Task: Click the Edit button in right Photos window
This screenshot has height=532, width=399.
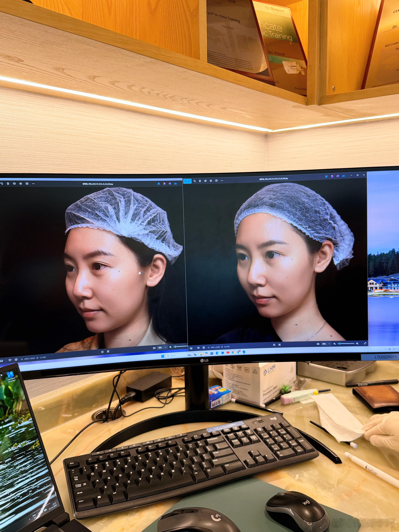Action: coord(187,181)
